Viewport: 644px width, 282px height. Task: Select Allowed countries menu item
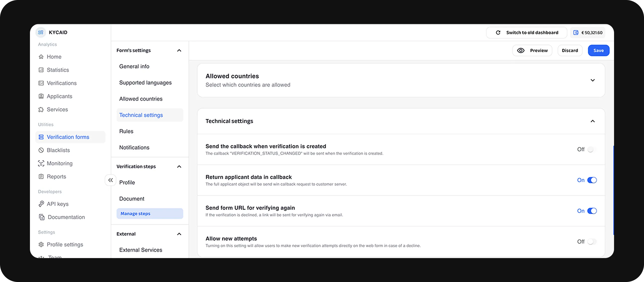(x=141, y=99)
